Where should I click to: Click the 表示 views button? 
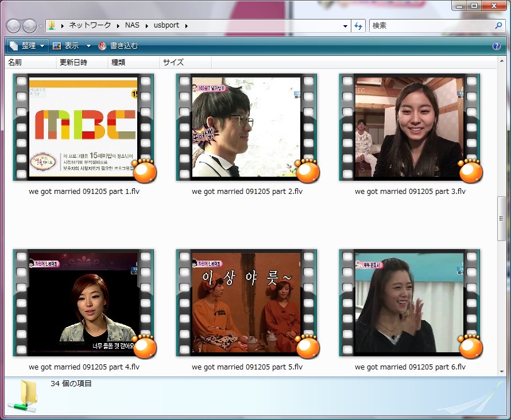(66, 46)
